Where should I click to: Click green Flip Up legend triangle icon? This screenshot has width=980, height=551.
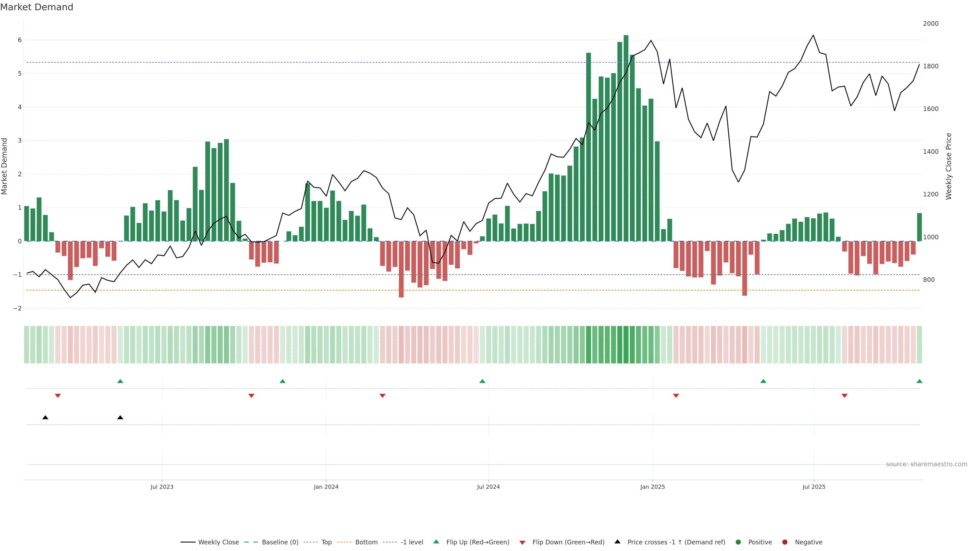pyautogui.click(x=436, y=542)
